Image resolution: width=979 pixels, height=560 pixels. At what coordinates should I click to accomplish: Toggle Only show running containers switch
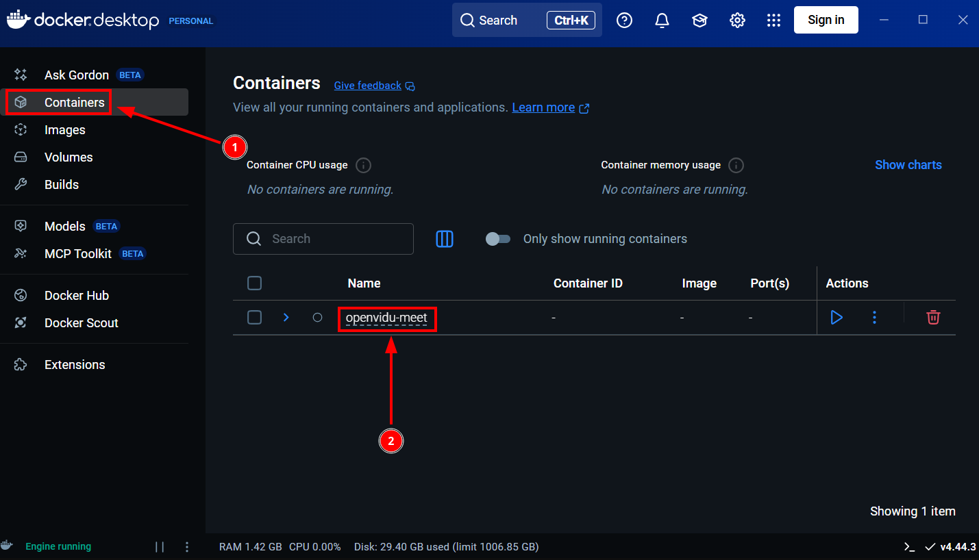click(498, 239)
